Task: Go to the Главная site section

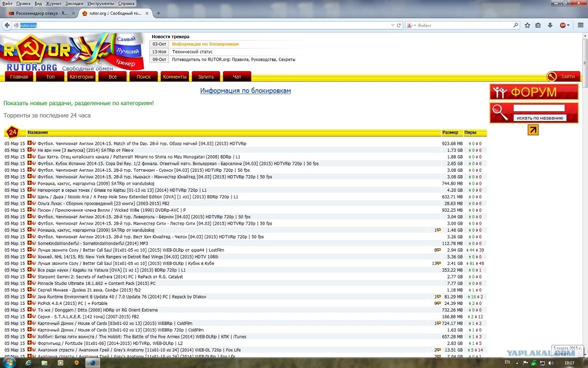Action: click(x=19, y=77)
